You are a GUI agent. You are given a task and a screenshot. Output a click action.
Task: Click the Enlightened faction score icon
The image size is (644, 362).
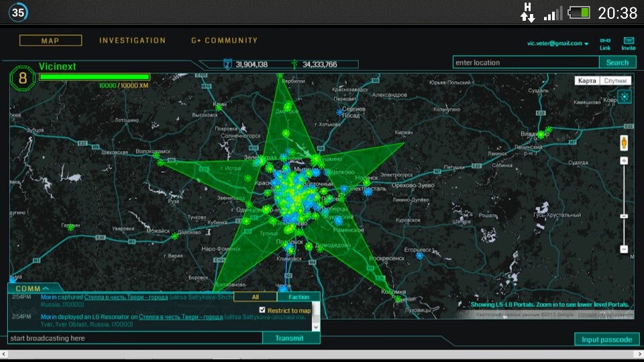point(294,64)
